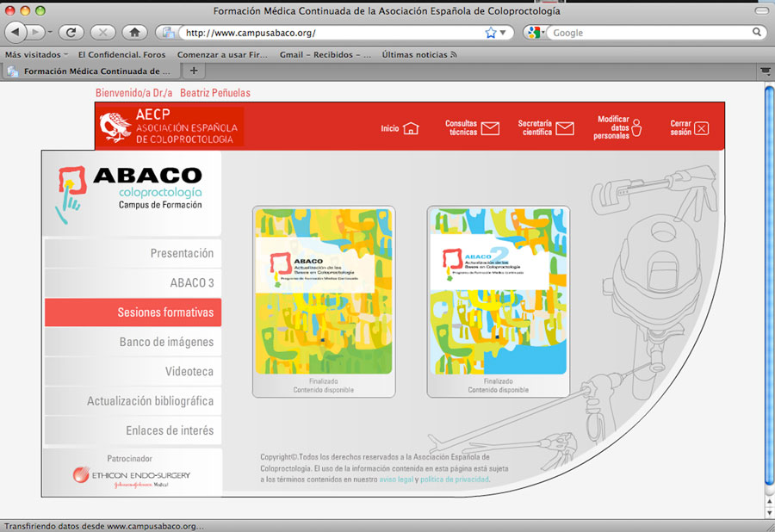
Task: Open the El Confidencial. Foros bookmark
Action: (121, 55)
